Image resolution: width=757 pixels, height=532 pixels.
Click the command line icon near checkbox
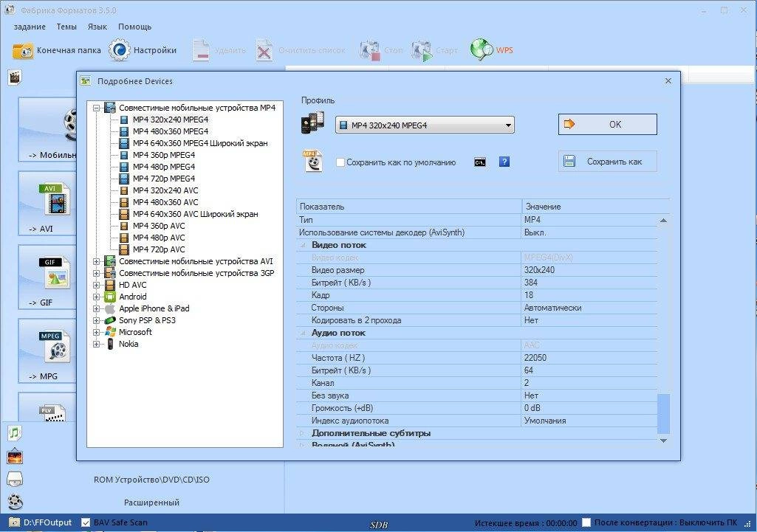(480, 162)
